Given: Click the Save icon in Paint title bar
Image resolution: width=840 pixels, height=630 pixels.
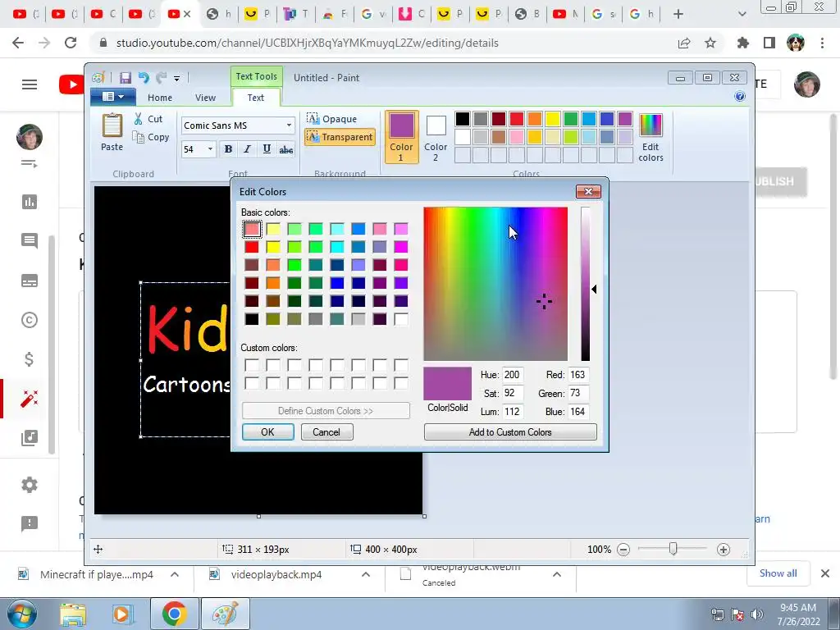Looking at the screenshot, I should [x=126, y=78].
